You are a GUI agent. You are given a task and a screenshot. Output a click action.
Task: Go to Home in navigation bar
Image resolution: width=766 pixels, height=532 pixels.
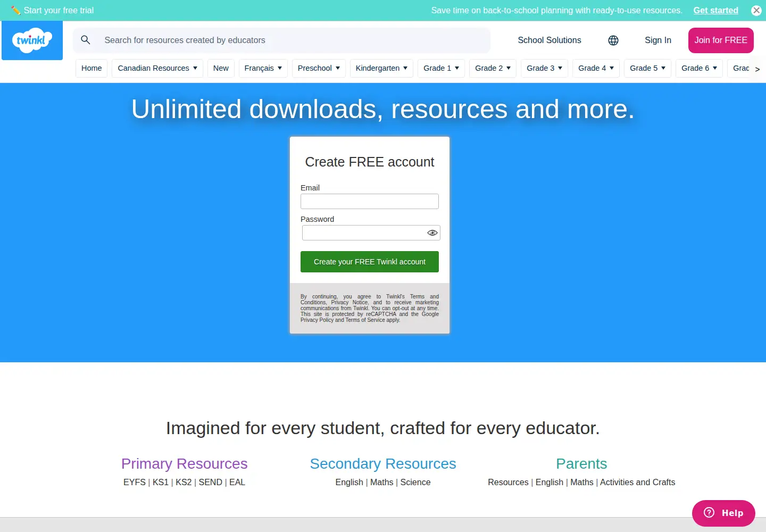coord(91,68)
